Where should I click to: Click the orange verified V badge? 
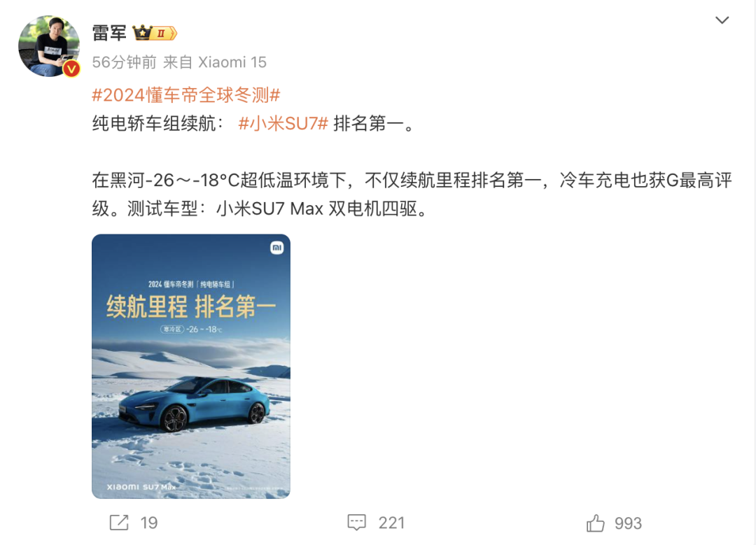71,69
